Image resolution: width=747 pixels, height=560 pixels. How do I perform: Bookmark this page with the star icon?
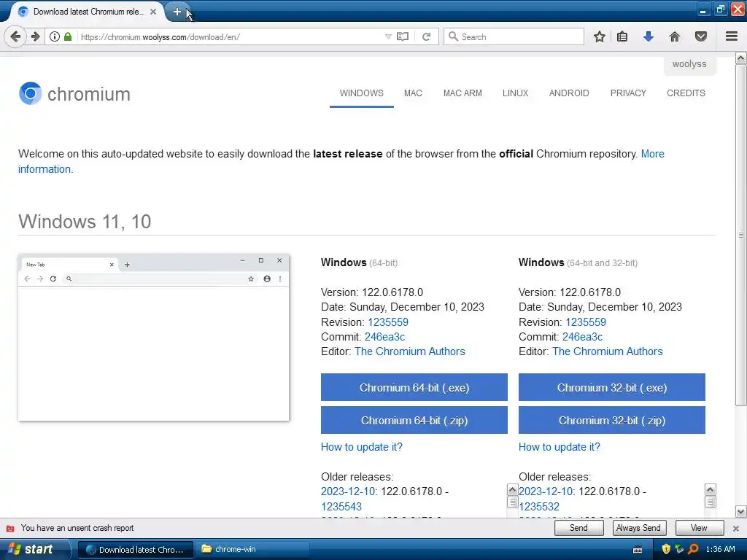coord(600,36)
